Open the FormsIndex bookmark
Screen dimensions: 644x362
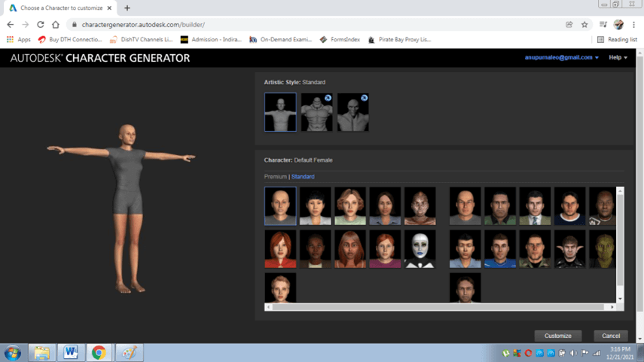tap(340, 39)
